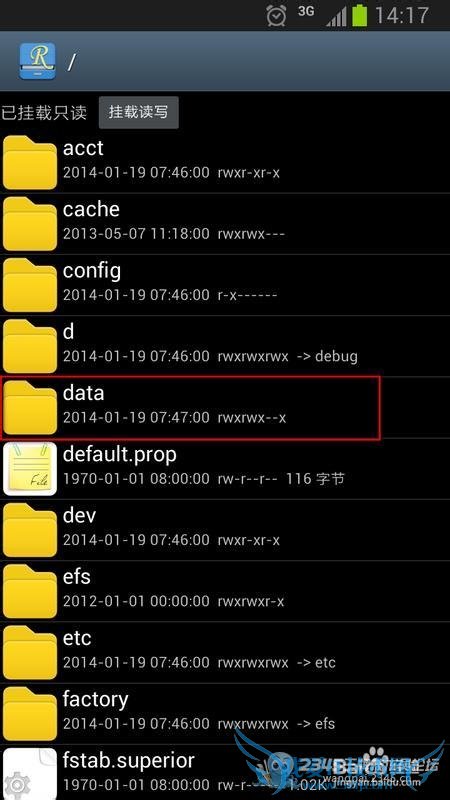Select the default.prop file icon
The height and width of the screenshot is (800, 450).
pyautogui.click(x=30, y=468)
